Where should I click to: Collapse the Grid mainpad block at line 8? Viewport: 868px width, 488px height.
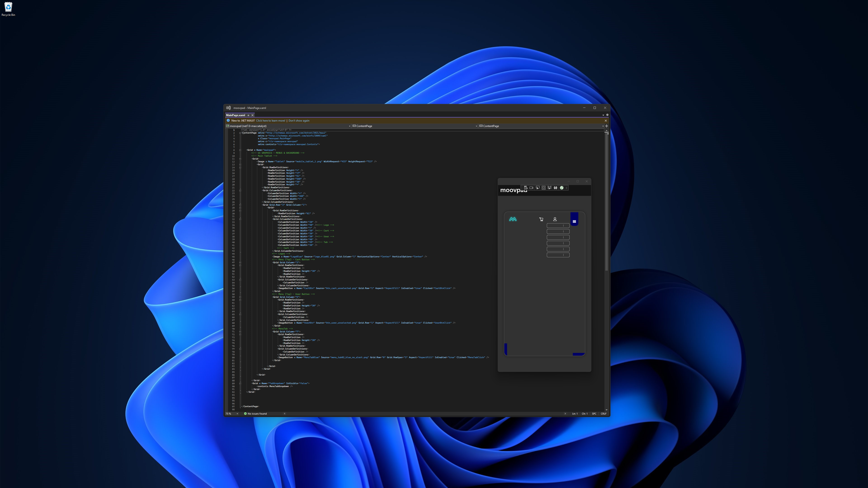[240, 150]
